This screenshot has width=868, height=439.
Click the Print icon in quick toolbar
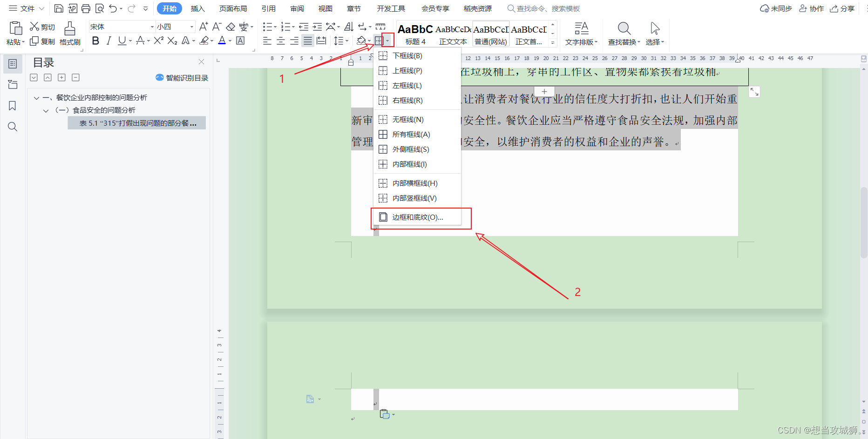click(x=86, y=8)
